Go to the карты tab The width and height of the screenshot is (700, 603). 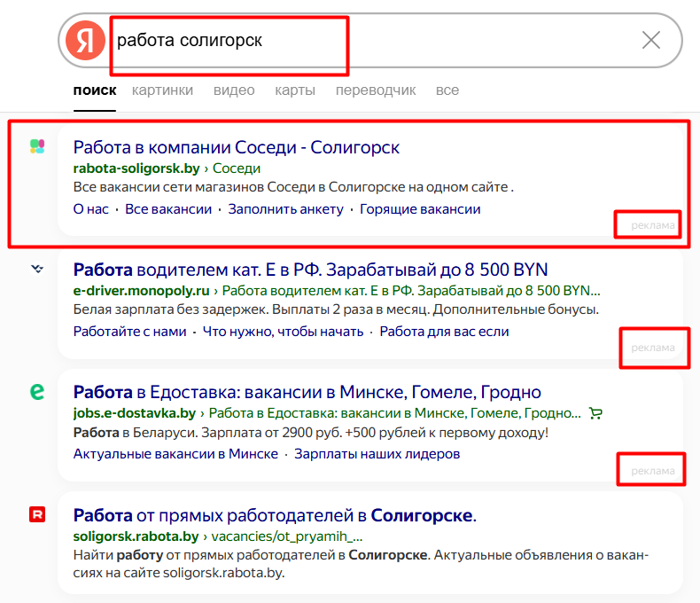(295, 90)
